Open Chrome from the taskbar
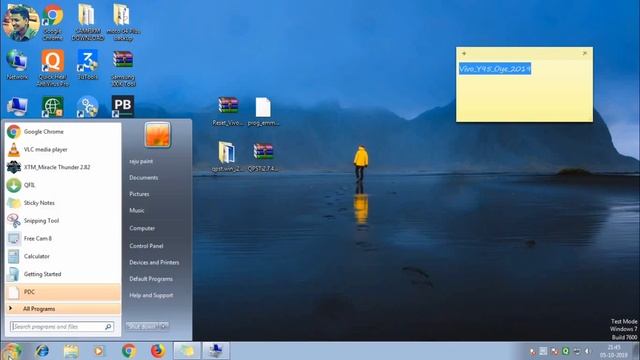This screenshot has width=640, height=360. [129, 351]
